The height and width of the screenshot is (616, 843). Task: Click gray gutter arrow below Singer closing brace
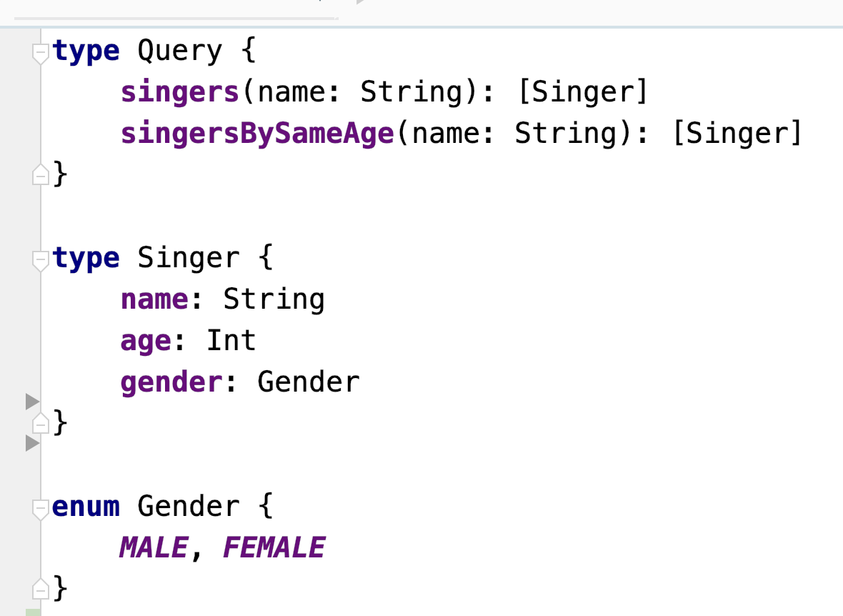[32, 443]
